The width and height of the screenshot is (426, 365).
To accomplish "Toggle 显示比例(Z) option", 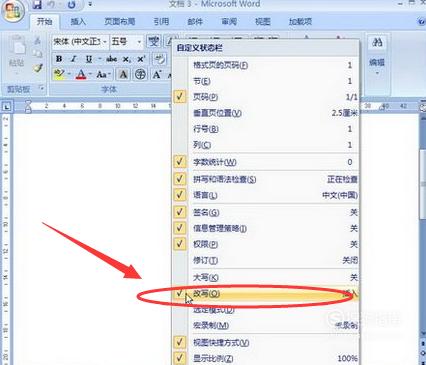I will point(266,358).
